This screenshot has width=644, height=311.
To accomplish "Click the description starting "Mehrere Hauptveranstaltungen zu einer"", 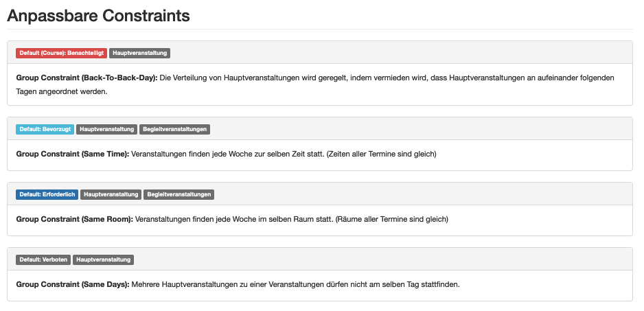I will tap(295, 284).
